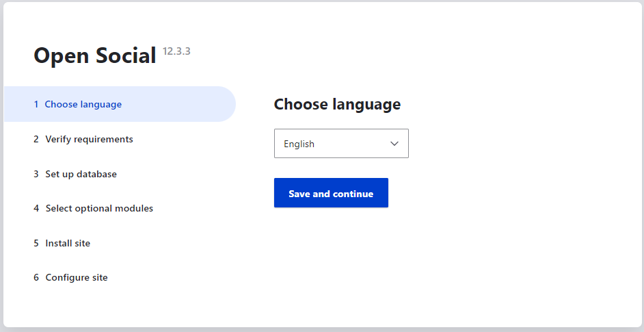644x332 pixels.
Task: Click the Configure site step
Action: pos(70,277)
